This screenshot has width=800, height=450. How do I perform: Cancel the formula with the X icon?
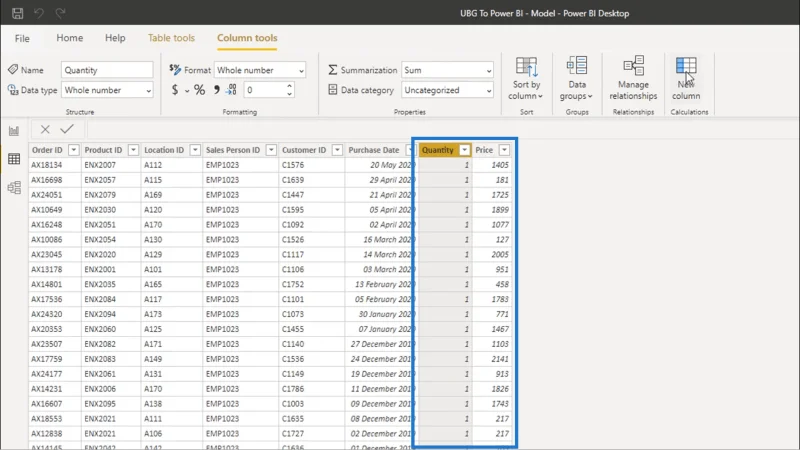point(45,129)
